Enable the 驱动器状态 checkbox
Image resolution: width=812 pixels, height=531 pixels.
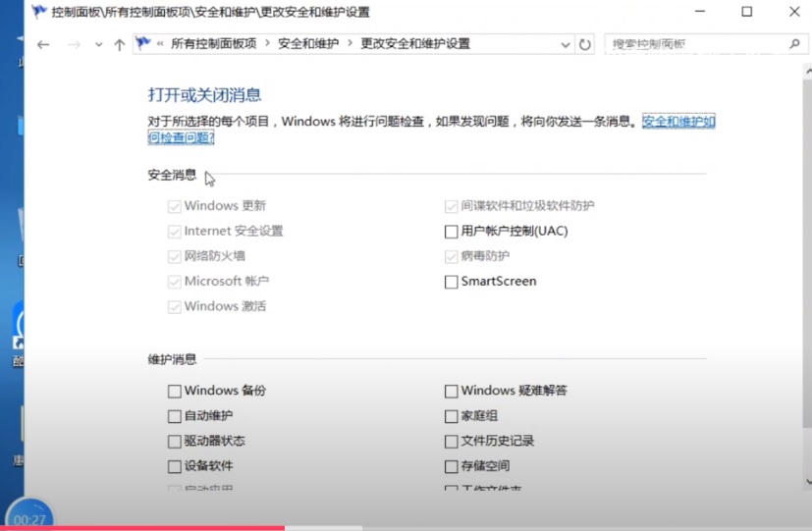[175, 441]
